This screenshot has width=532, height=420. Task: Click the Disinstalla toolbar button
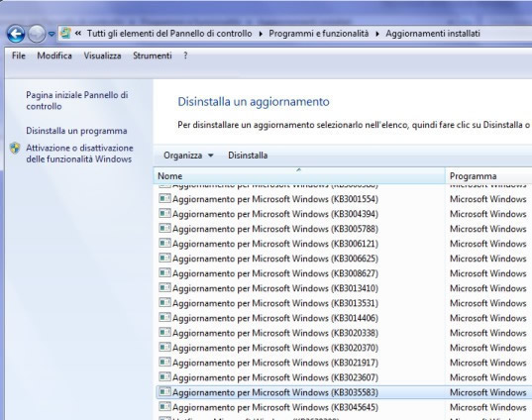pos(248,156)
